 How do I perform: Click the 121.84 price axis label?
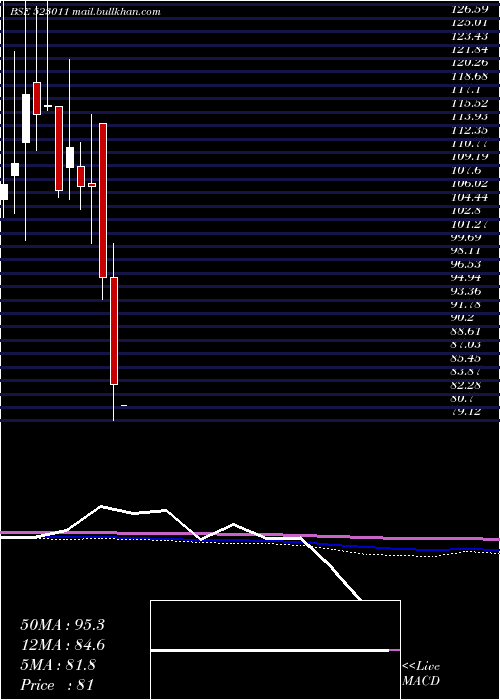[x=471, y=49]
